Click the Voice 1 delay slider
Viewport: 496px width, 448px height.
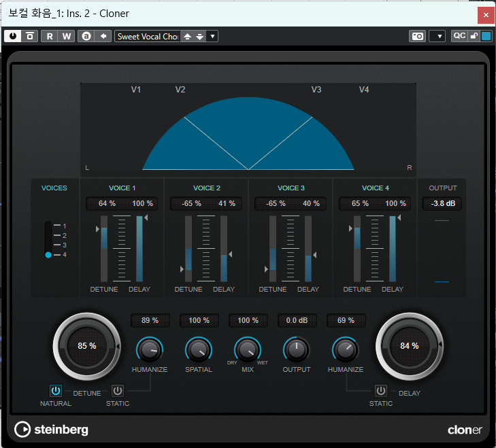139,249
